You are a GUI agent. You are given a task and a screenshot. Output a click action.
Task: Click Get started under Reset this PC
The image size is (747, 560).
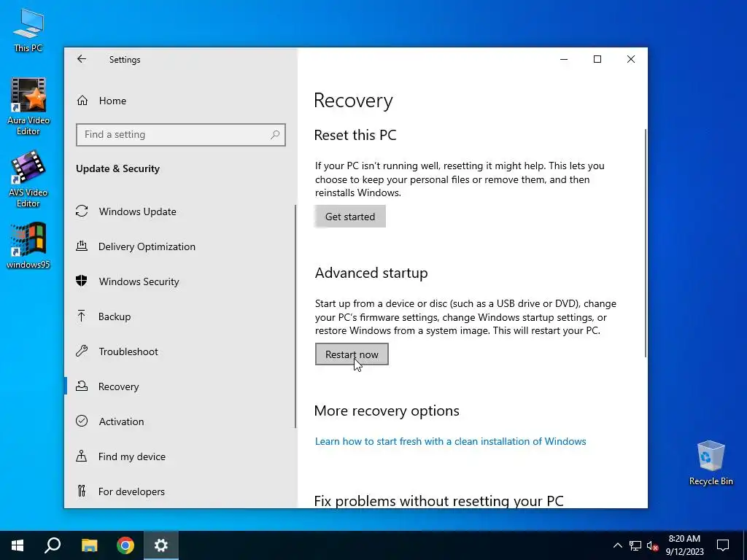pyautogui.click(x=350, y=216)
